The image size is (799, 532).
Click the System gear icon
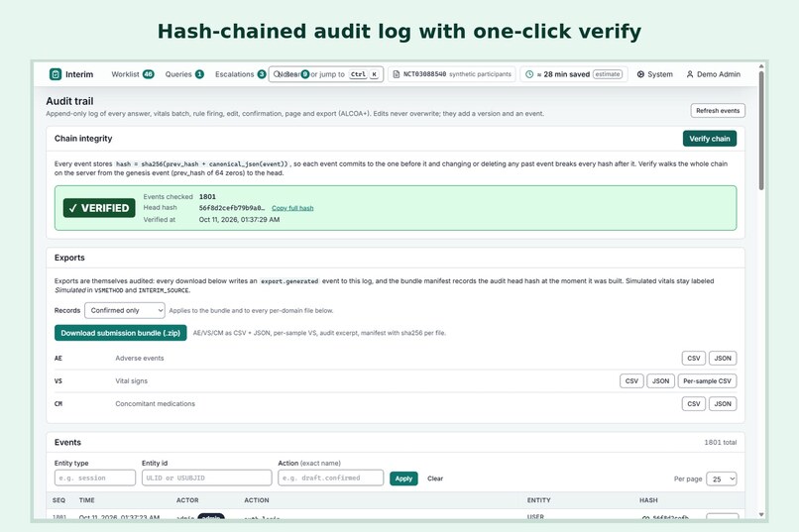click(640, 74)
